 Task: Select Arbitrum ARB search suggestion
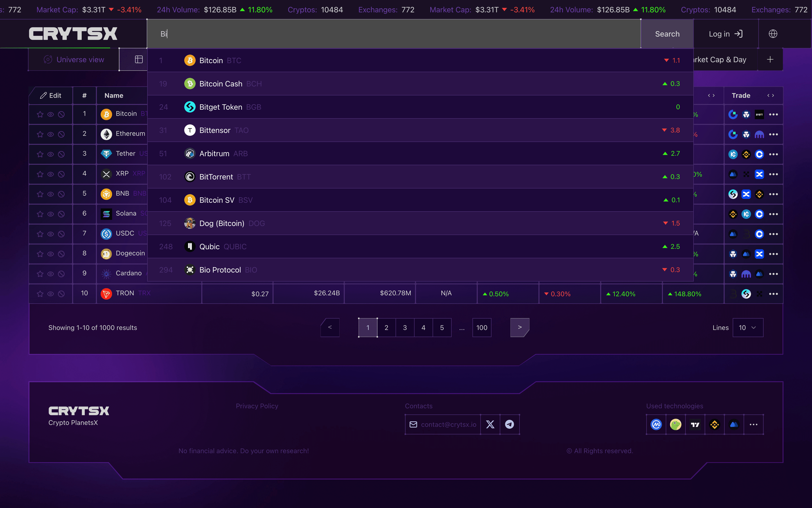coord(420,154)
